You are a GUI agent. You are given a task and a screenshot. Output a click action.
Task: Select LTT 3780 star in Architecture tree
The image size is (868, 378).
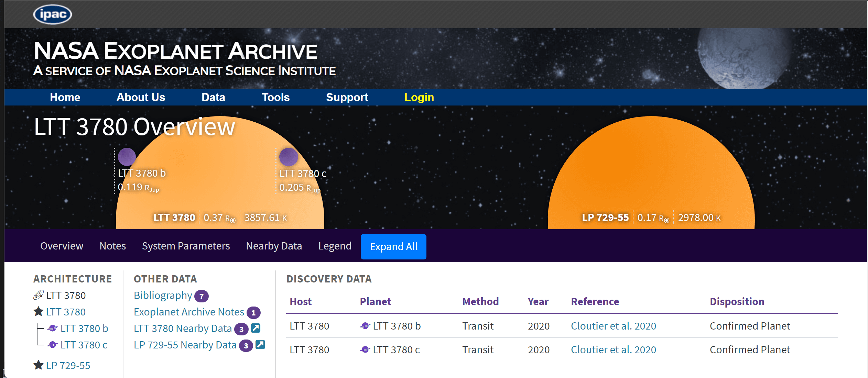66,312
